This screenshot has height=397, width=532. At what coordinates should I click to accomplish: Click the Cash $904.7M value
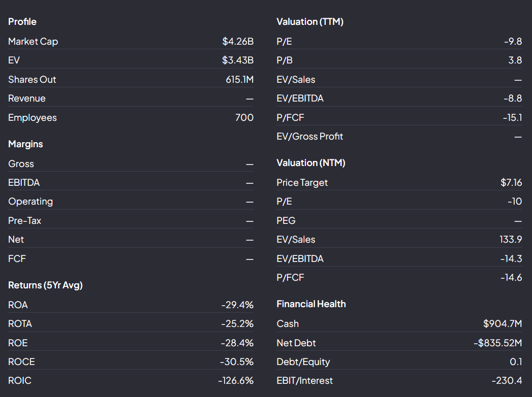click(x=503, y=323)
